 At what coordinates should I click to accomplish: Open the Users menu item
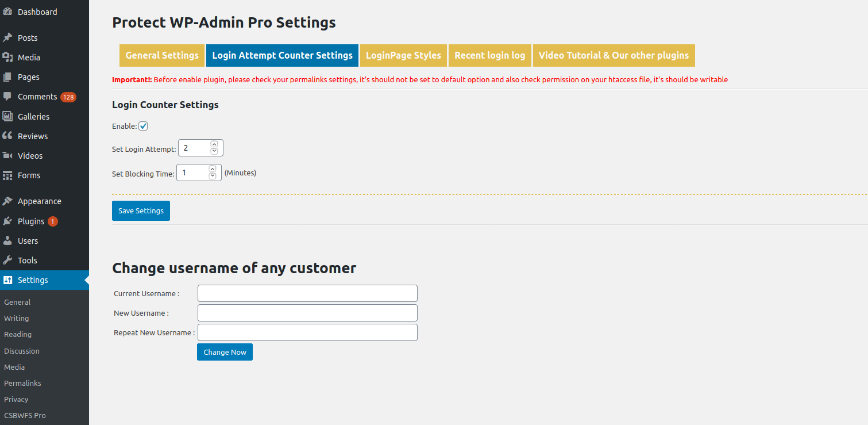[44, 241]
